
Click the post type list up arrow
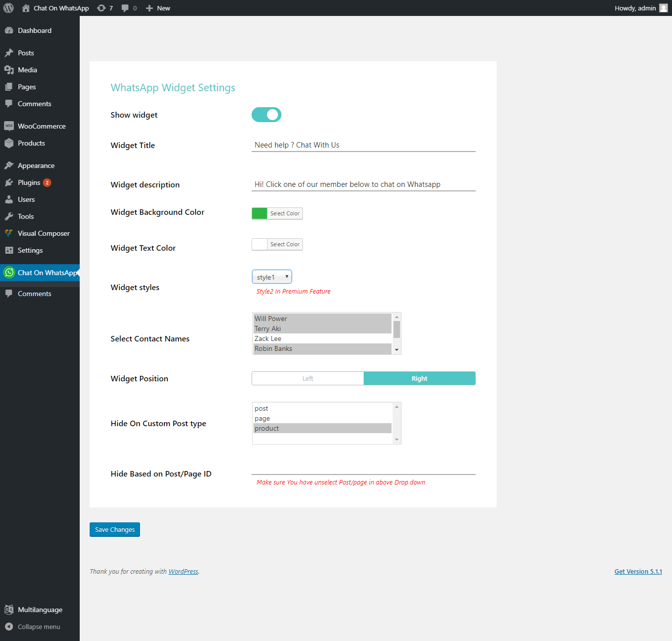click(397, 407)
